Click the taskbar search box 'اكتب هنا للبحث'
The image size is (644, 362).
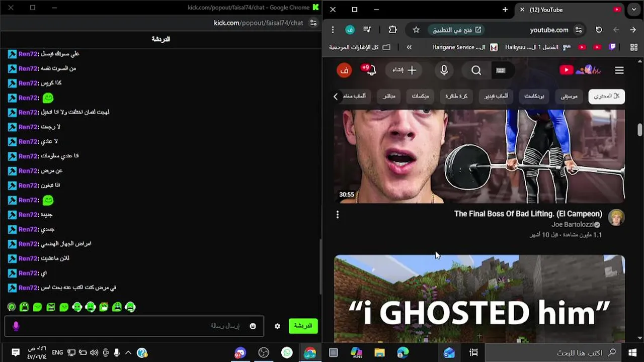[552, 353]
